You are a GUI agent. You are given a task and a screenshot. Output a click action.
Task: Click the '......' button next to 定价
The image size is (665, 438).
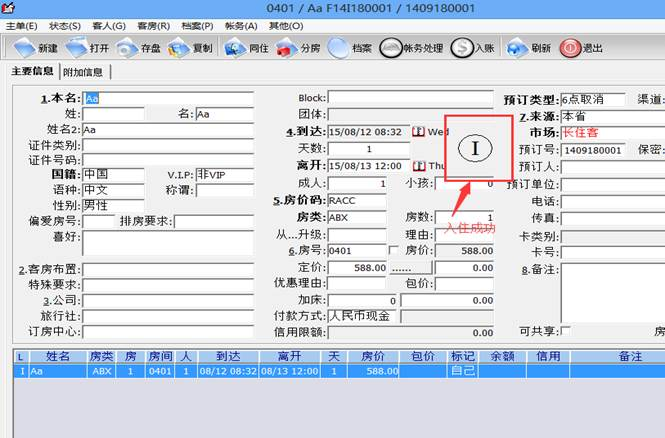pyautogui.click(x=401, y=268)
